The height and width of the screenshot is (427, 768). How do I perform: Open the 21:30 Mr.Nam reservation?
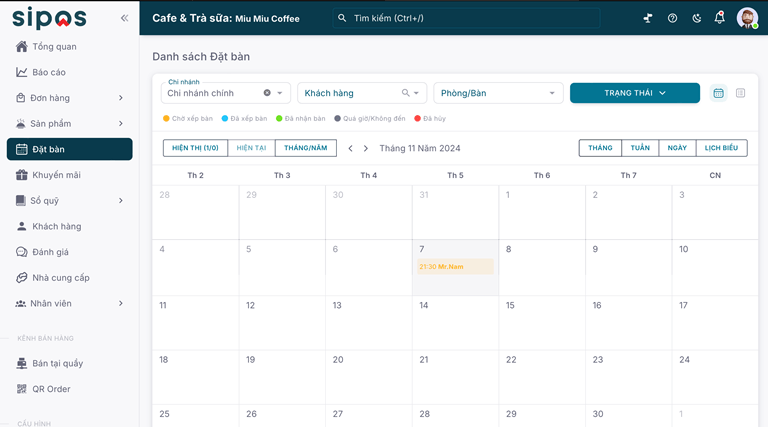coord(456,266)
